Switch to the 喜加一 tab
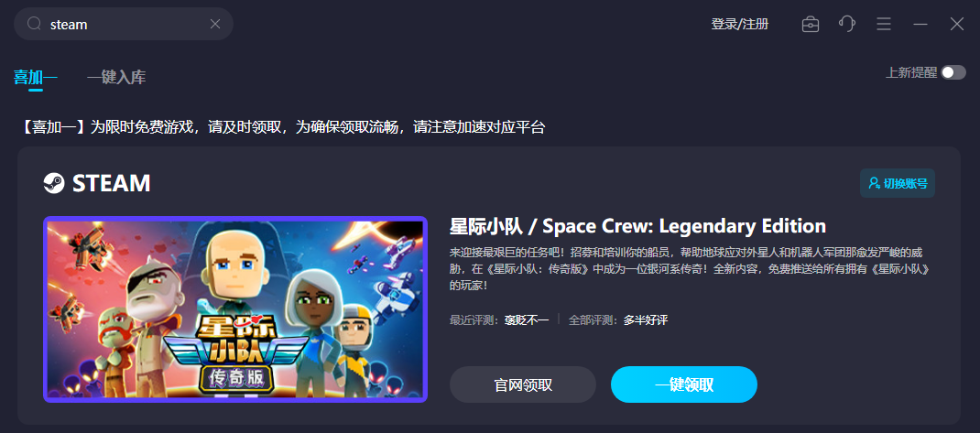This screenshot has width=980, height=433. coord(36,78)
